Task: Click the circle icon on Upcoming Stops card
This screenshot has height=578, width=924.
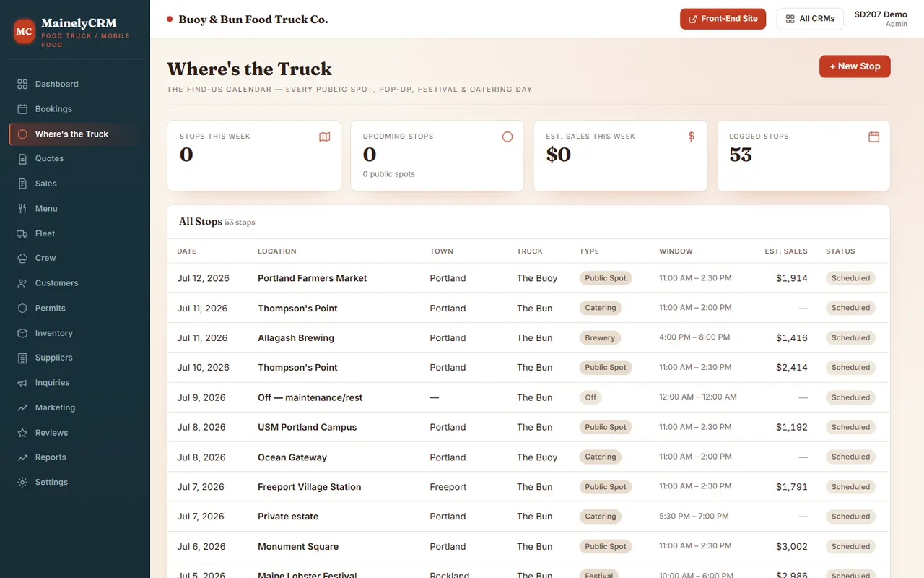Action: click(507, 137)
